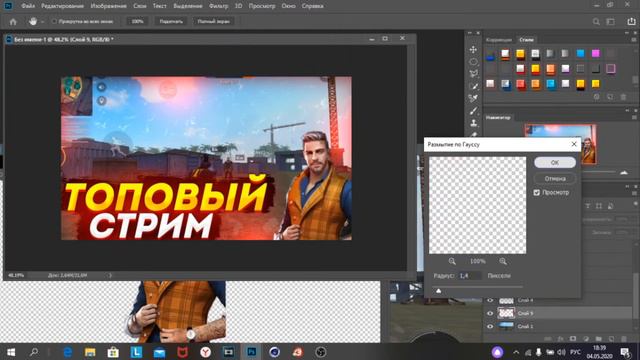Open the Выделение menu
Image resolution: width=640 pixels, height=360 pixels.
pos(188,6)
